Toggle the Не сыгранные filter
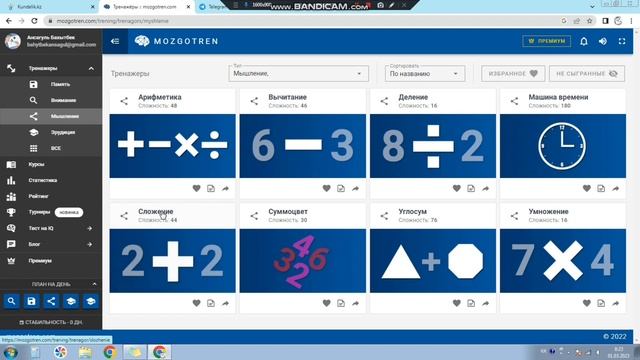The width and height of the screenshot is (640, 360). (587, 73)
